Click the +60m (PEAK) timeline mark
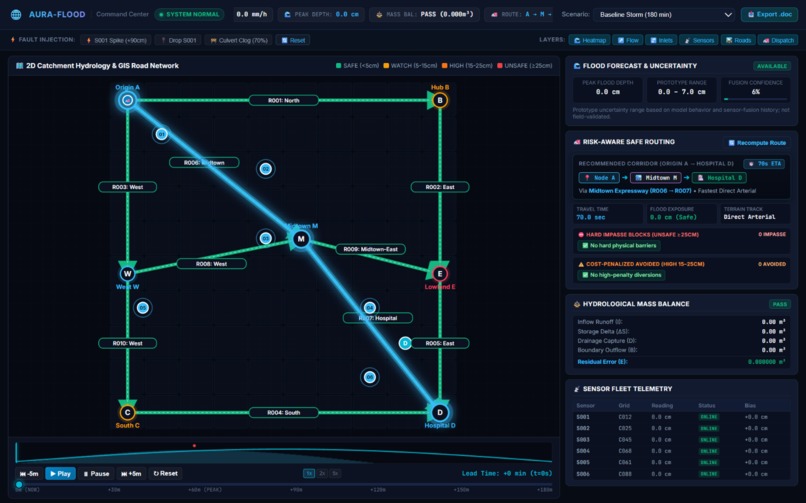This screenshot has height=503, width=806. point(205,490)
